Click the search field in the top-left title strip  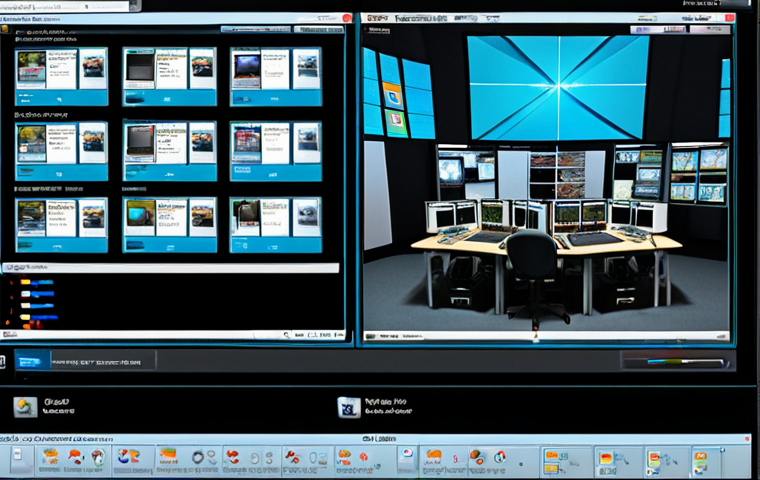64,6
